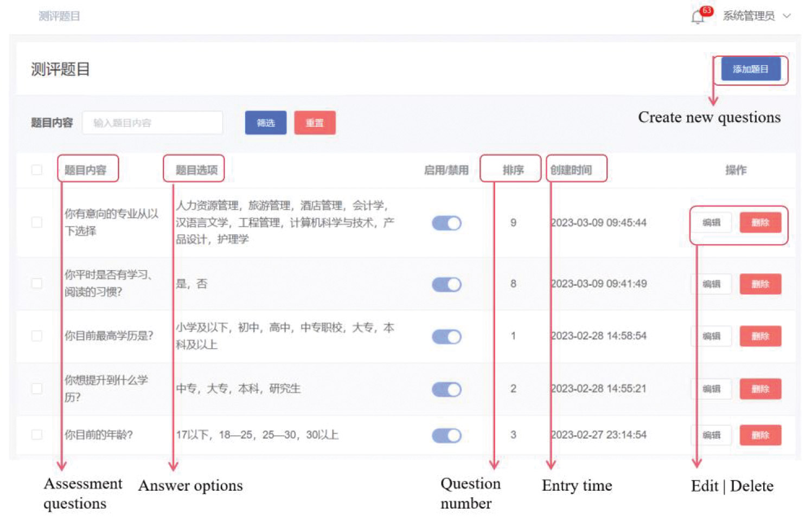Click 删除 for the 2023-02-28 14:55:21 row
The image size is (812, 520).
pyautogui.click(x=760, y=389)
